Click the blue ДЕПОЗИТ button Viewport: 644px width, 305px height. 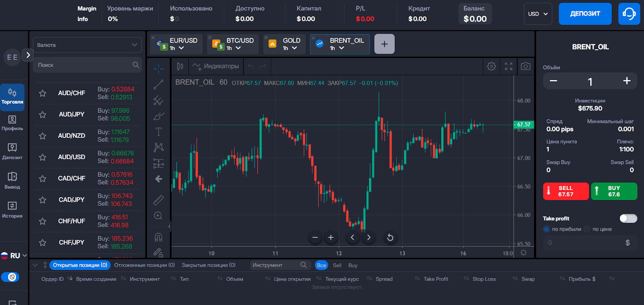tap(585, 14)
